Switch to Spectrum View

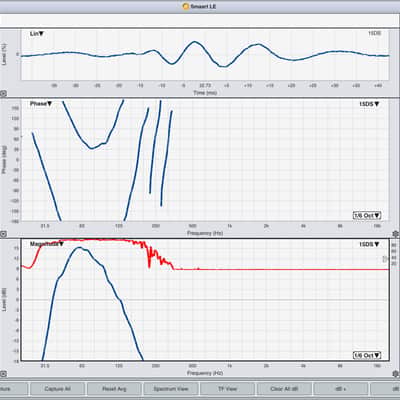tap(171, 389)
